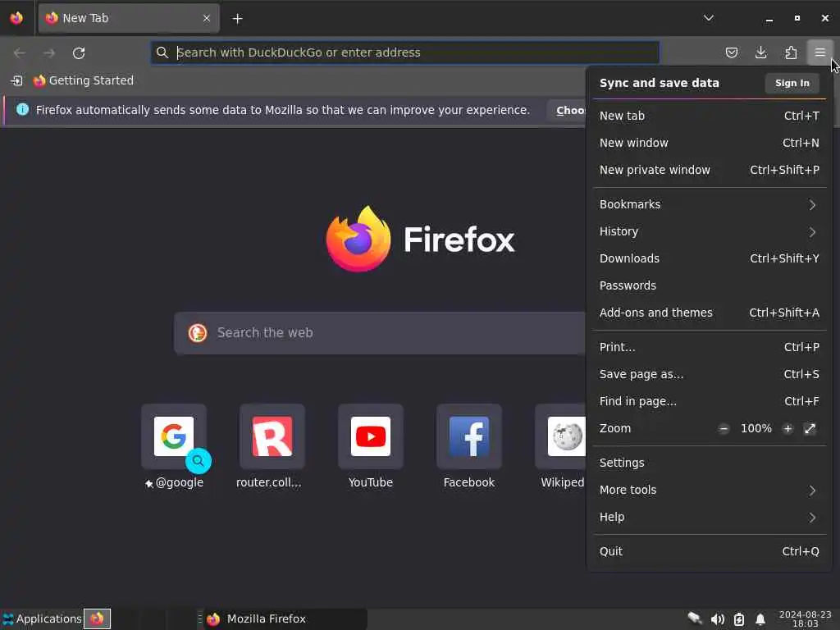The height and width of the screenshot is (630, 840).
Task: Click the DuckDuckGo icon in search box
Action: [198, 333]
